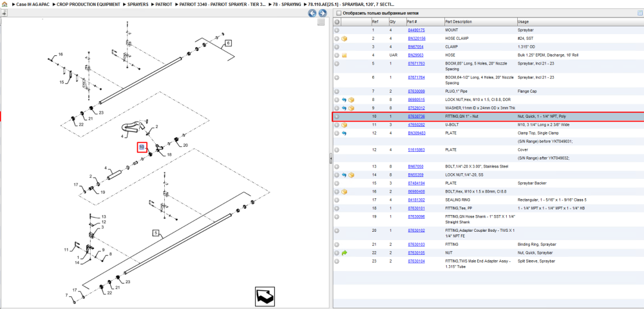The height and width of the screenshot is (309, 644).
Task: Select callout 15 on the diagram
Action: (62, 82)
